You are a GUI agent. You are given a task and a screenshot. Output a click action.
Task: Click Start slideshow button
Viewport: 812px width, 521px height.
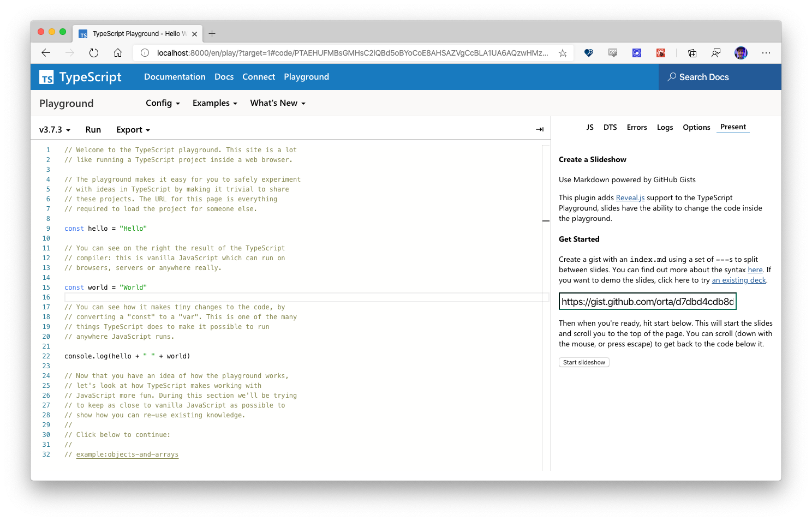click(584, 362)
